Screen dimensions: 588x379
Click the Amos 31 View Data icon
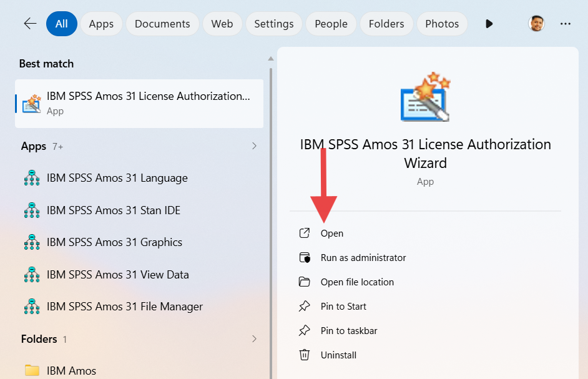coord(32,274)
